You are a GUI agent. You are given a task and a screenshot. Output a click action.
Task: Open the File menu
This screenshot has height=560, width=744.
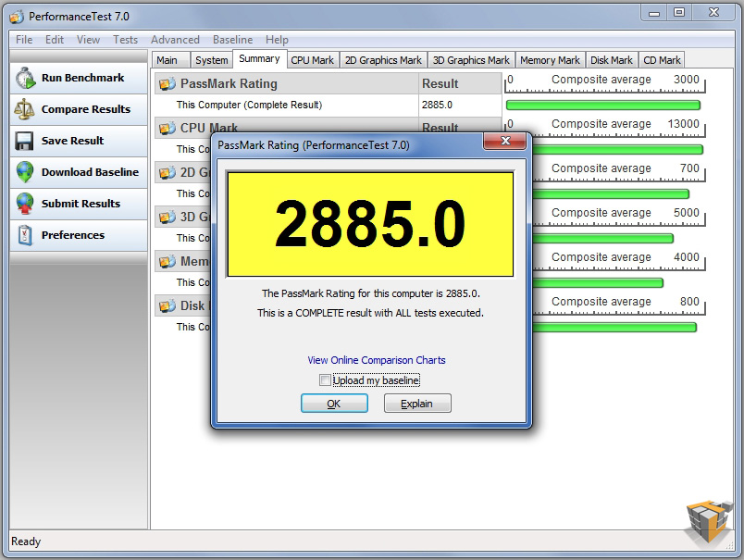pos(24,40)
